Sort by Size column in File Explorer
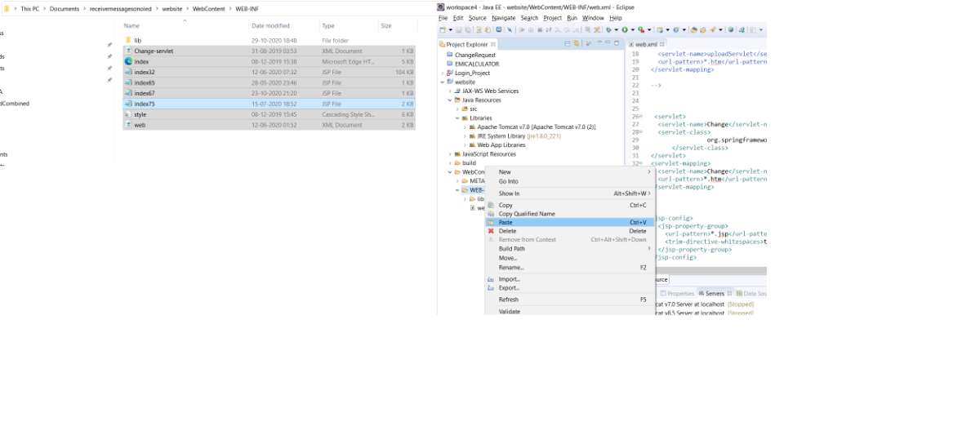 (386, 26)
